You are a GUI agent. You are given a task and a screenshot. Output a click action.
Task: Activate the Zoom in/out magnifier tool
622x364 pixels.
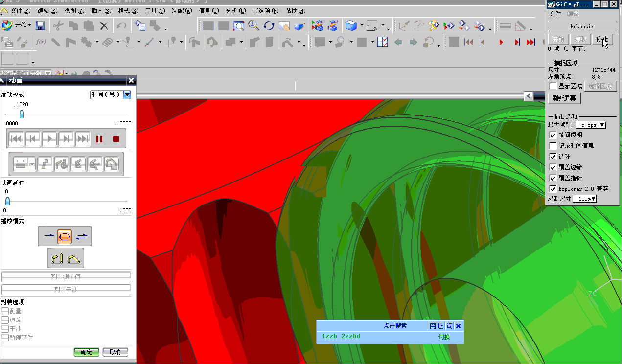253,25
